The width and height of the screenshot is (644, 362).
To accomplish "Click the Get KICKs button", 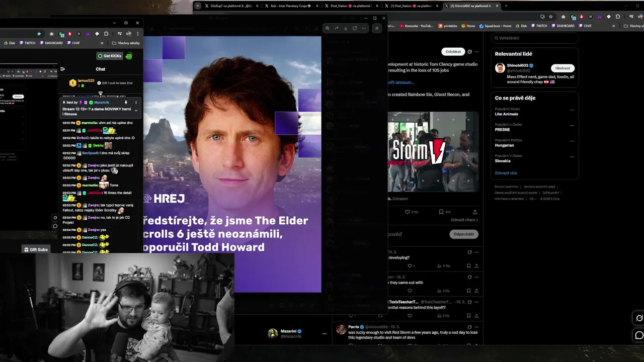I will [110, 56].
